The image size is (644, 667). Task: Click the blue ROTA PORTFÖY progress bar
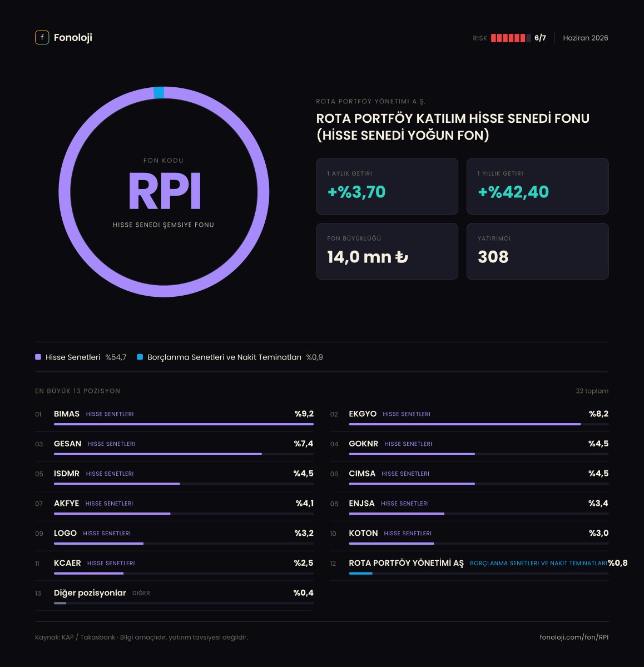click(478, 573)
